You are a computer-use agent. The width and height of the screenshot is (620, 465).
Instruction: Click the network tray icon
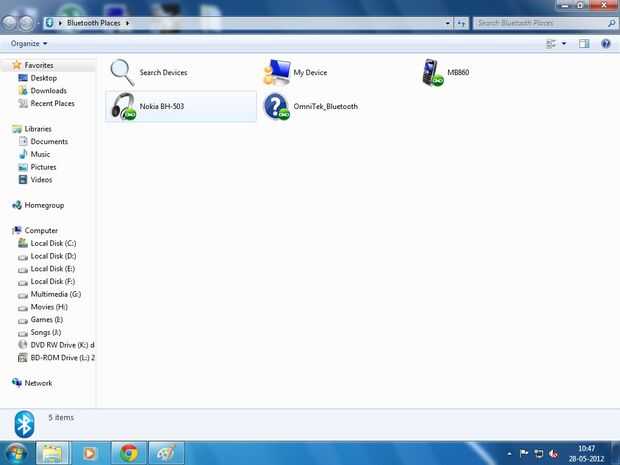pyautogui.click(x=539, y=453)
